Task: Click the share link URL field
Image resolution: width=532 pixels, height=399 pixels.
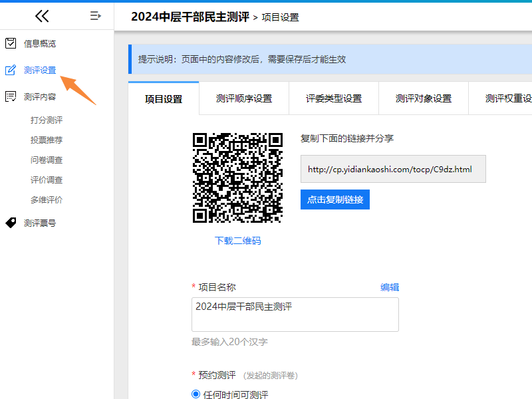Action: click(x=393, y=169)
